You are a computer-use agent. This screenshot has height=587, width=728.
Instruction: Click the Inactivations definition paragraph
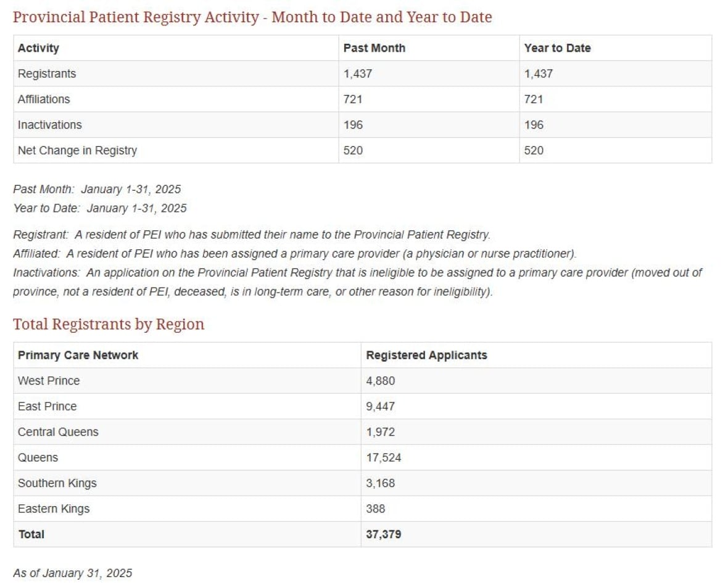click(x=357, y=282)
